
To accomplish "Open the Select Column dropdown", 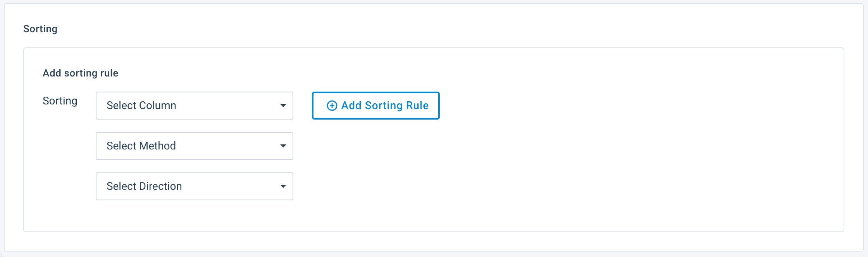I will (195, 106).
